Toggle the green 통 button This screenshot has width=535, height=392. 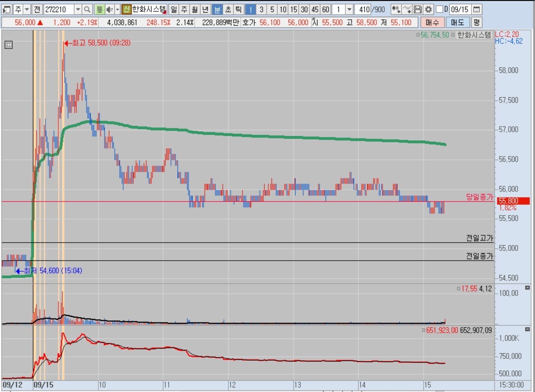[x=99, y=9]
